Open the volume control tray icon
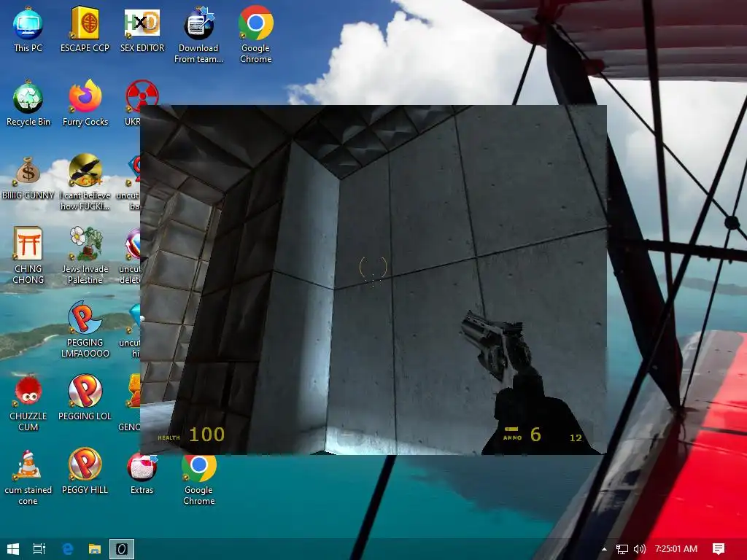Image resolution: width=747 pixels, height=560 pixels. (639, 548)
